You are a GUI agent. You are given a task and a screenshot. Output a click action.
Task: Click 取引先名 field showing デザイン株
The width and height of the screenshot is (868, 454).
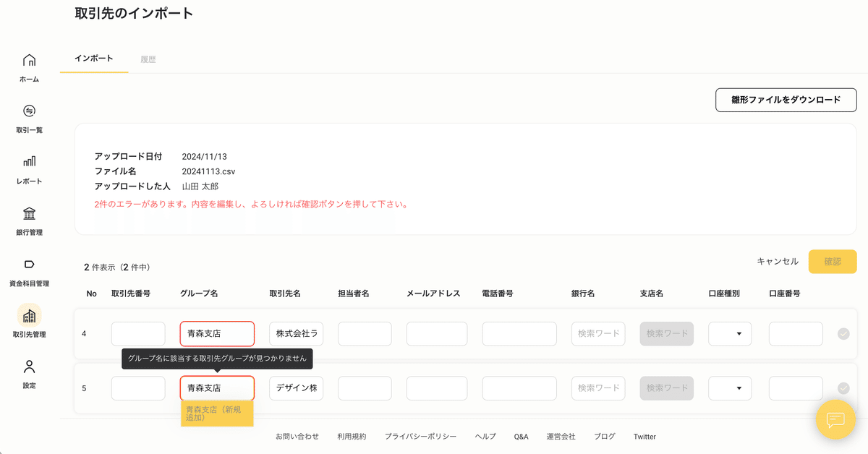tap(297, 388)
